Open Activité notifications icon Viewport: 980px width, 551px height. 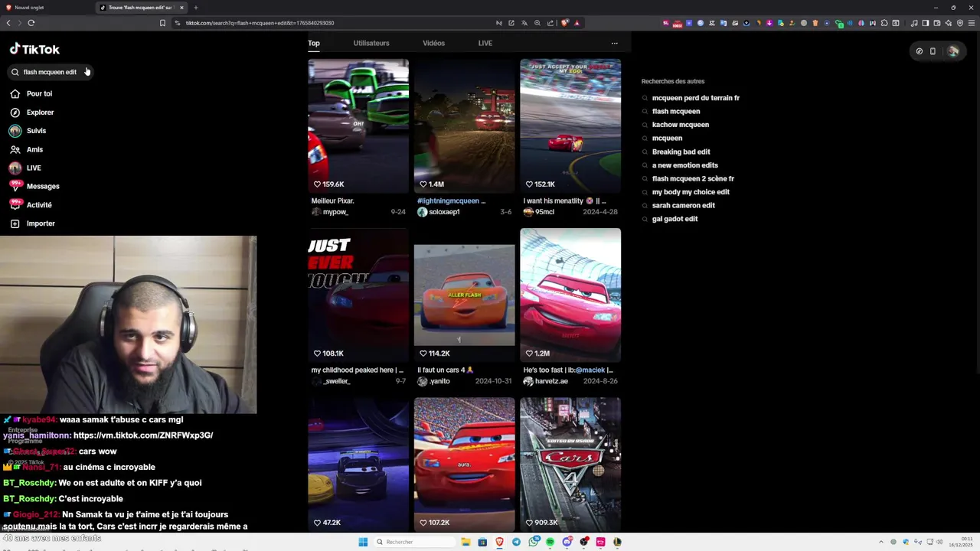coord(15,204)
